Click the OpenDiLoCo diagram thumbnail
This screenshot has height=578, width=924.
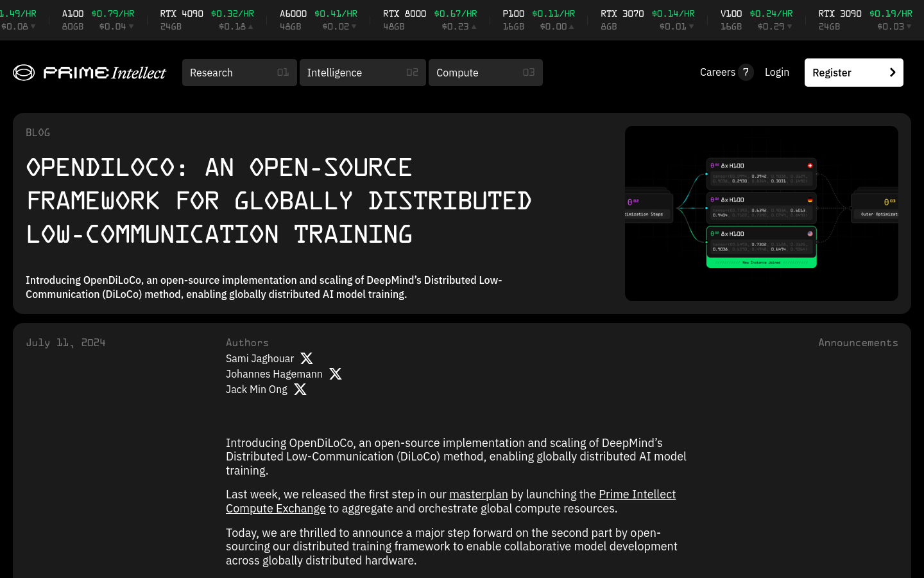(x=762, y=213)
